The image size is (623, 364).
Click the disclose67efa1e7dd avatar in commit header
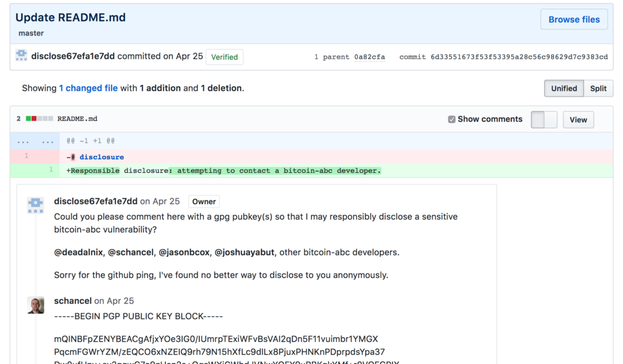[21, 56]
